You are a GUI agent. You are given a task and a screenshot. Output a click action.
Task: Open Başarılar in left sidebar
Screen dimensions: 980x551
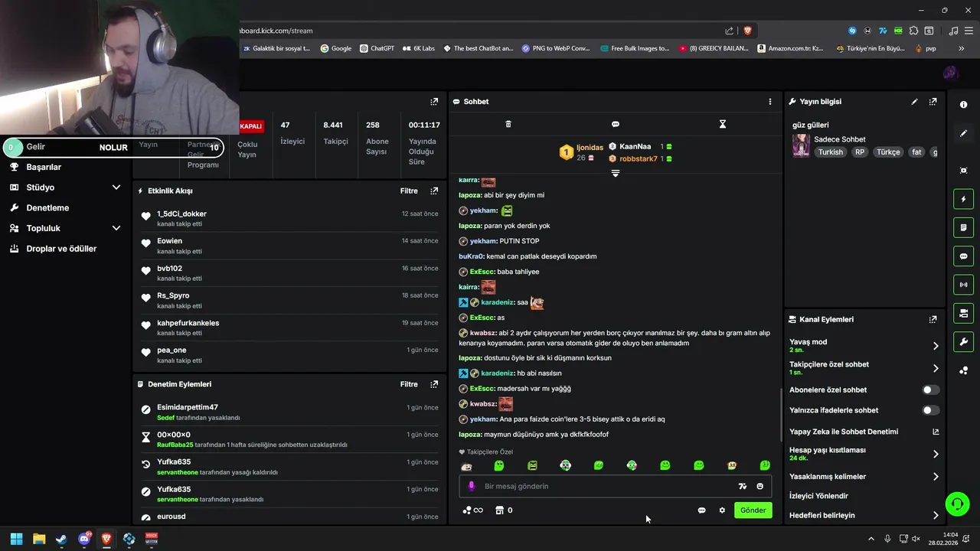click(x=44, y=167)
